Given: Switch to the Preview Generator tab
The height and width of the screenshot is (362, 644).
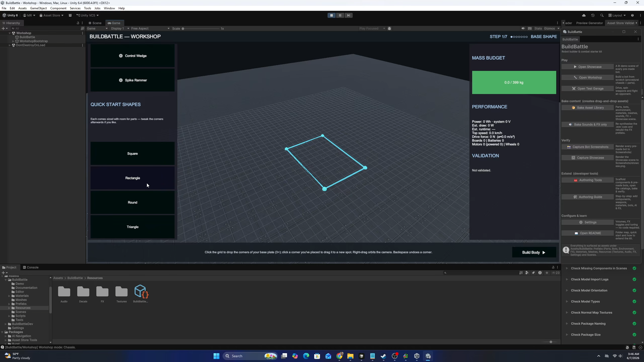Looking at the screenshot, I should [589, 23].
